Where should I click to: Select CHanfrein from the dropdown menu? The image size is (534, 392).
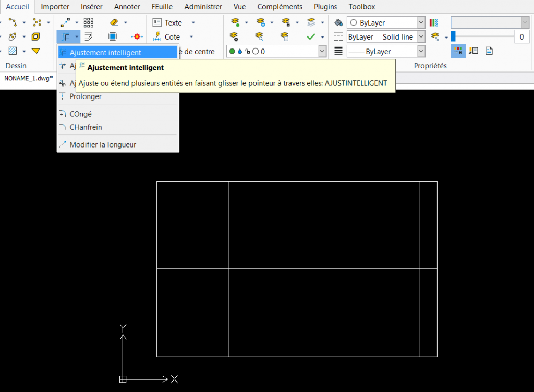tap(118, 127)
